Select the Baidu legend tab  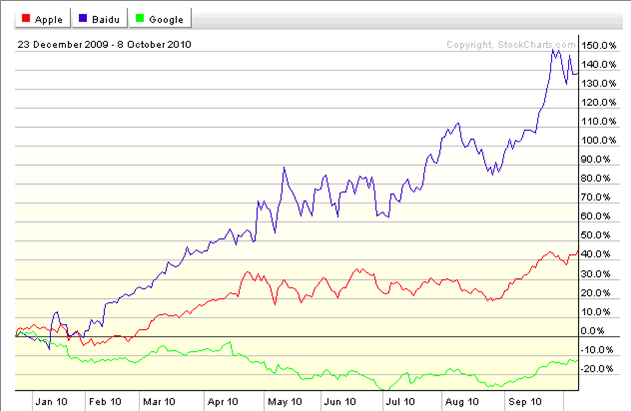pos(100,19)
